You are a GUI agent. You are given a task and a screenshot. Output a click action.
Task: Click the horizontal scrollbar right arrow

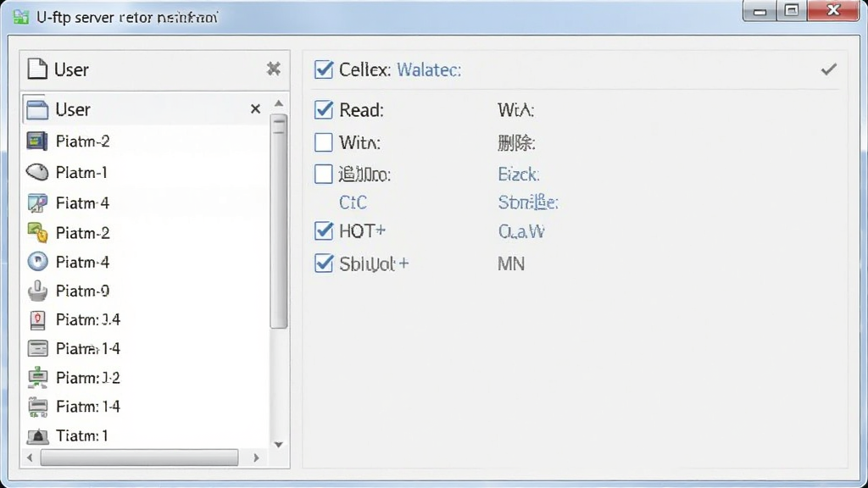(256, 457)
